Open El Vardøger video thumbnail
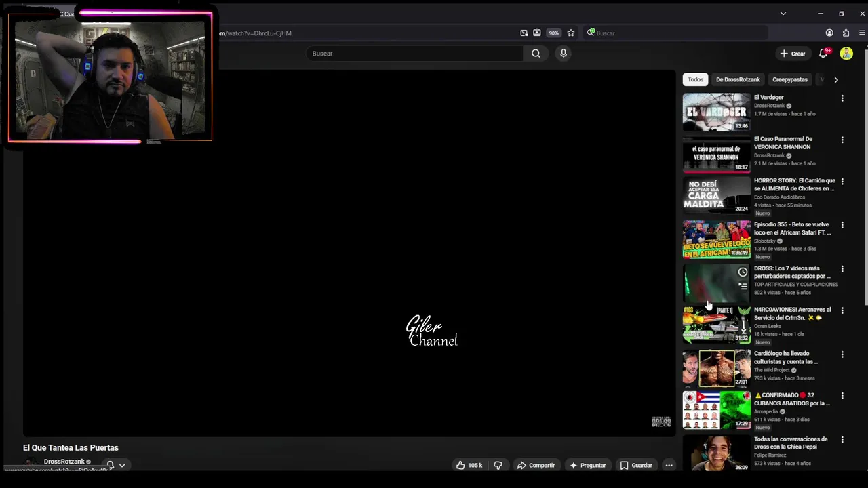 pyautogui.click(x=716, y=112)
